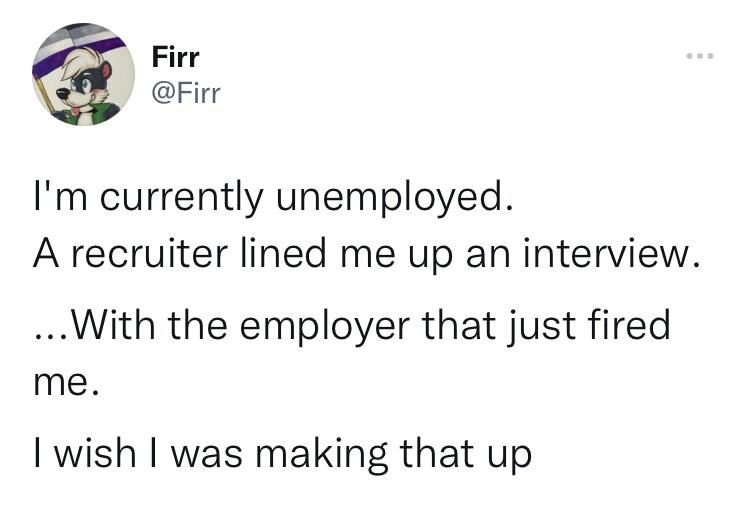This screenshot has height=514, width=750.
Task: Click the "...With the employer" text line
Action: pyautogui.click(x=350, y=325)
